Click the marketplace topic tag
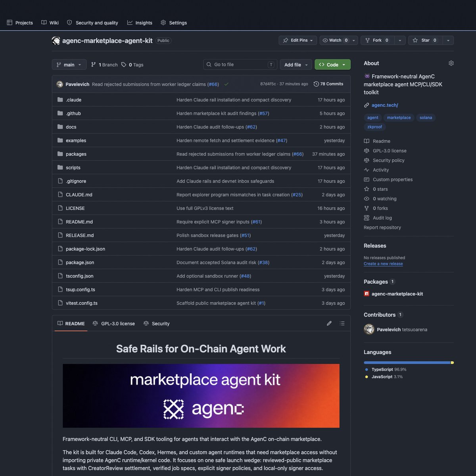This screenshot has width=476, height=476. point(399,117)
